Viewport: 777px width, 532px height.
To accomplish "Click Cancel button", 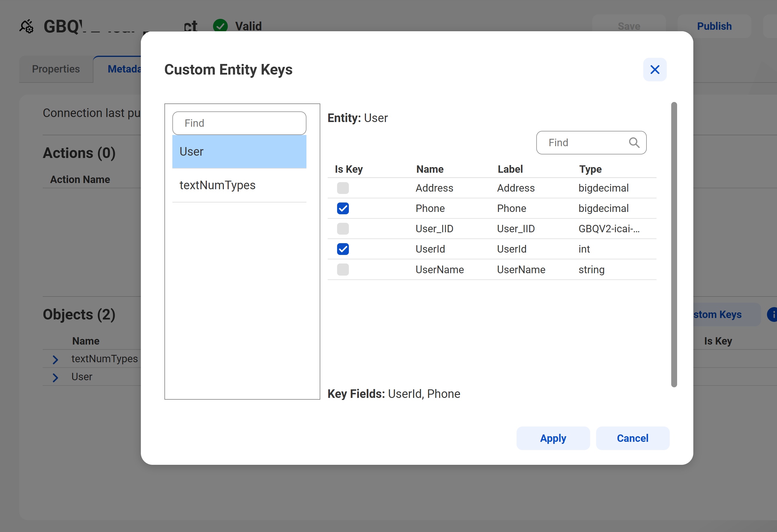I will coord(633,438).
